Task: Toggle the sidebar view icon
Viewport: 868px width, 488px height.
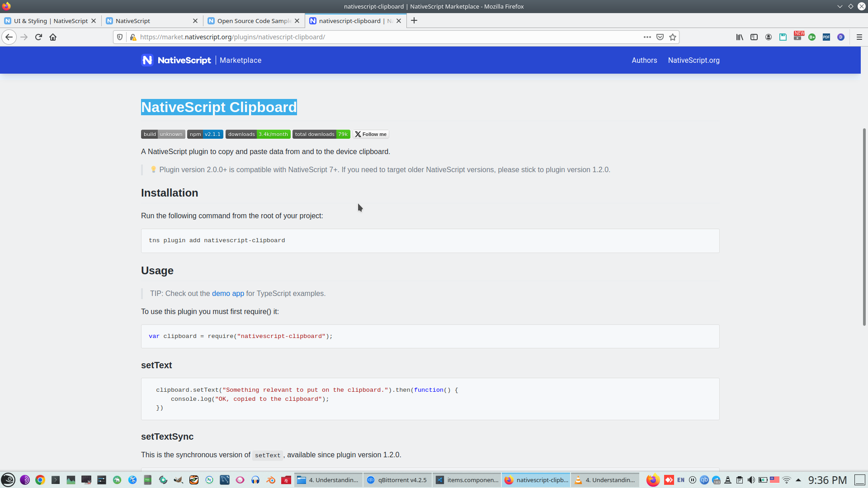Action: pyautogui.click(x=754, y=37)
